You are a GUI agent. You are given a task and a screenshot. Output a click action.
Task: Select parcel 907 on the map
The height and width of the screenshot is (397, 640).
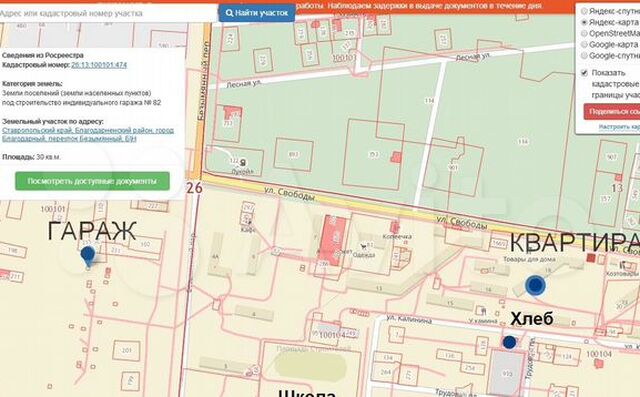[x=611, y=157]
